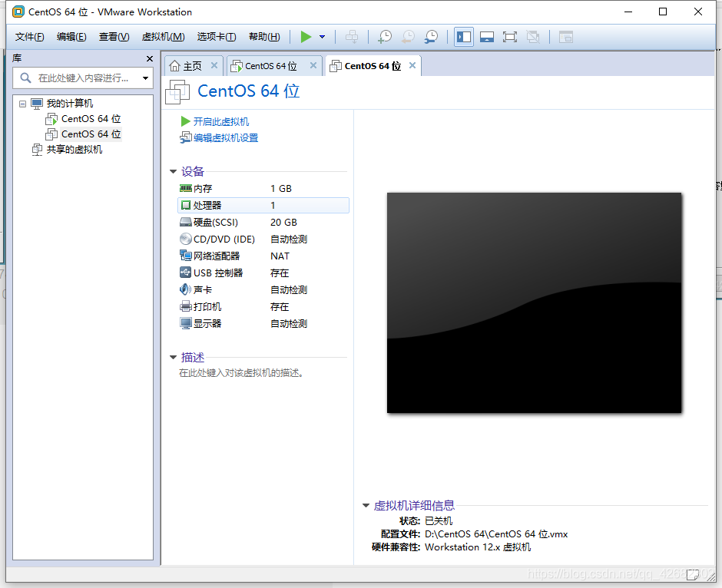The height and width of the screenshot is (588, 722).
Task: Close the active CentOS 64 位 tab
Action: pyautogui.click(x=412, y=65)
